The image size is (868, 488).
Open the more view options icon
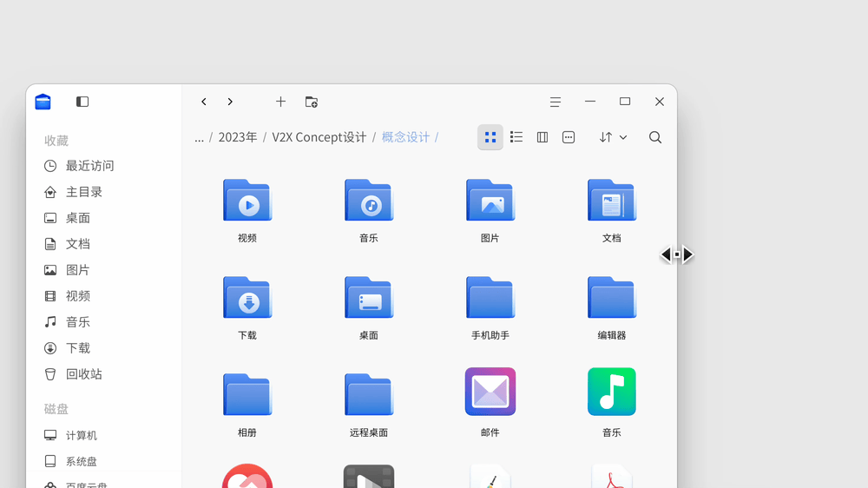569,137
